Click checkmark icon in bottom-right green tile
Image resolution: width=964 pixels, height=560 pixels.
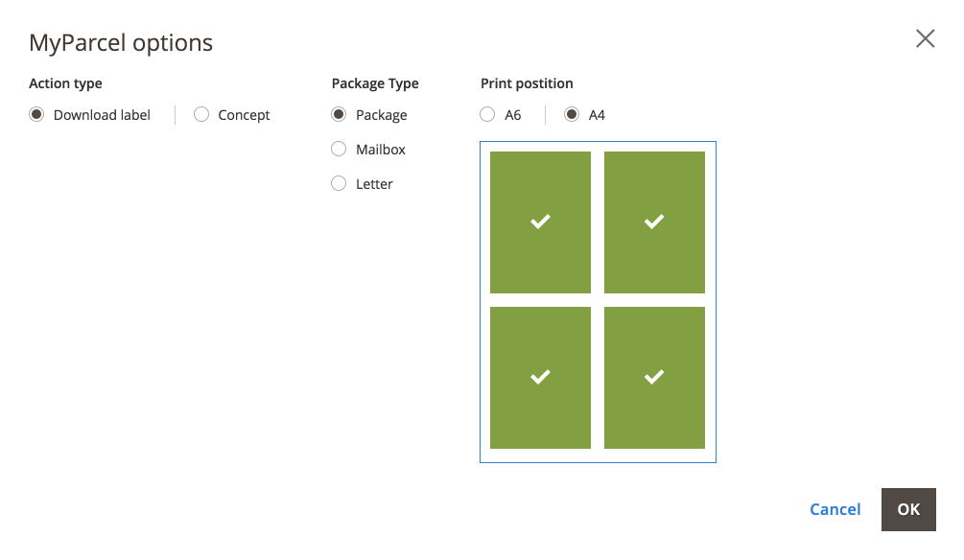(x=654, y=377)
